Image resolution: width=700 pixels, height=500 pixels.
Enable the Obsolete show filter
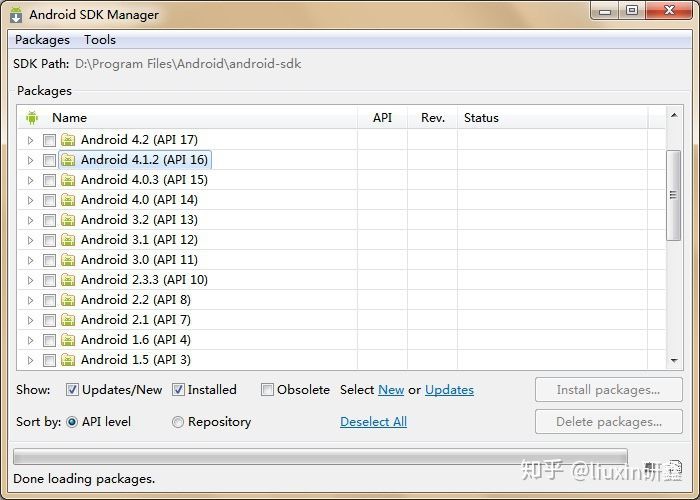[x=267, y=390]
